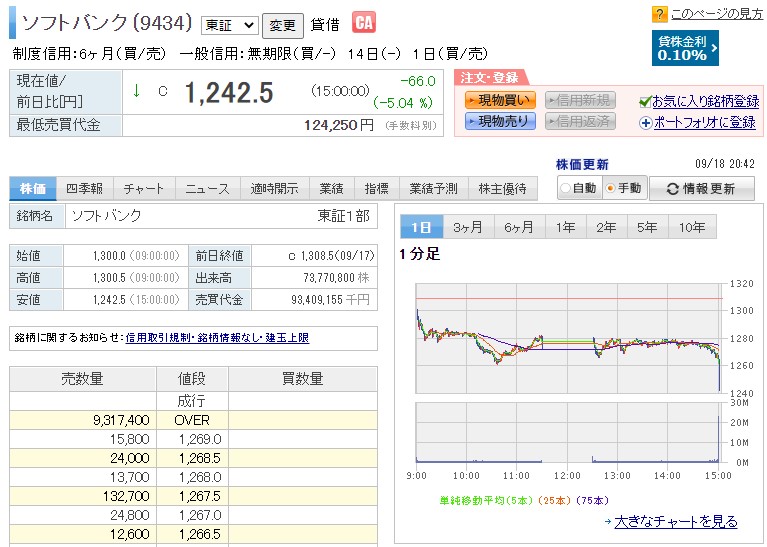This screenshot has height=547, width=767.
Task: Open the 業績 tab
Action: pyautogui.click(x=332, y=189)
